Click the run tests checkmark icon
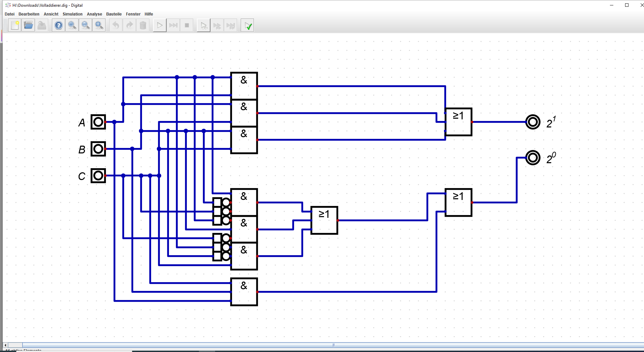The width and height of the screenshot is (644, 352). (x=247, y=25)
